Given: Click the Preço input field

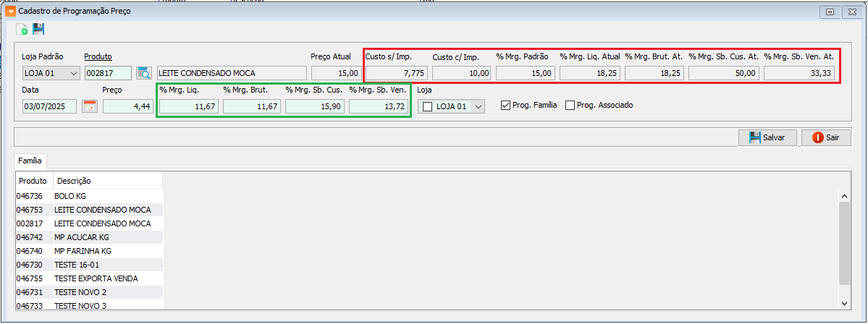Looking at the screenshot, I should tap(128, 107).
